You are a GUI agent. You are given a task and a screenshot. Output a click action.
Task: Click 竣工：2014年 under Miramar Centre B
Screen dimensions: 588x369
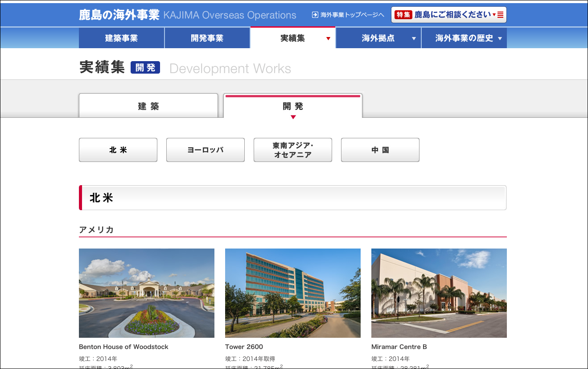point(391,359)
